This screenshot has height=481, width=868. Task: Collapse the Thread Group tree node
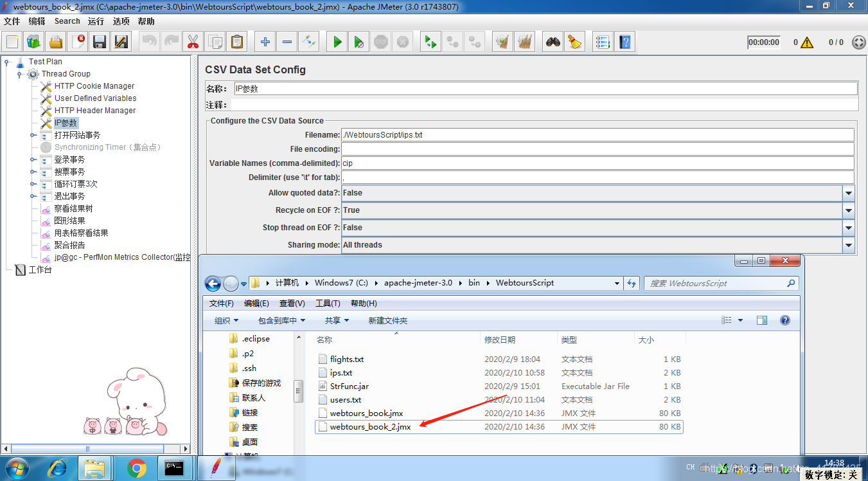pyautogui.click(x=20, y=74)
